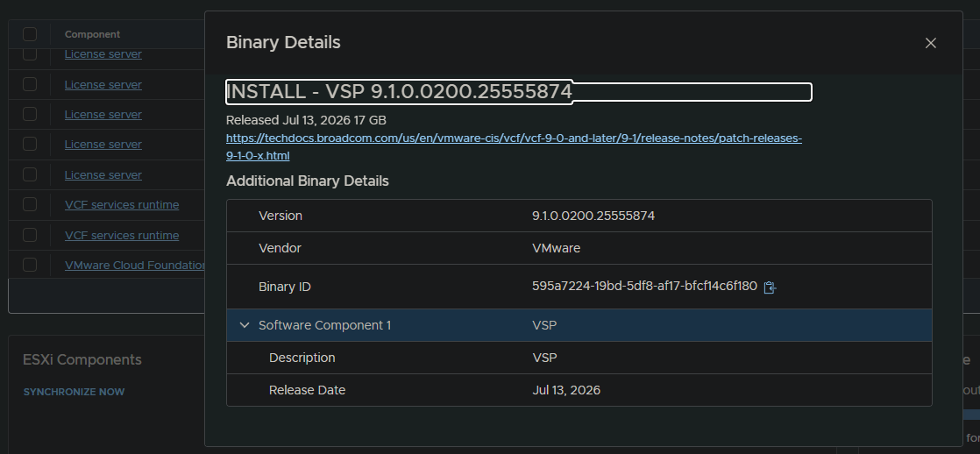Select the Binary ID label cell
The width and height of the screenshot is (980, 454).
coord(285,287)
